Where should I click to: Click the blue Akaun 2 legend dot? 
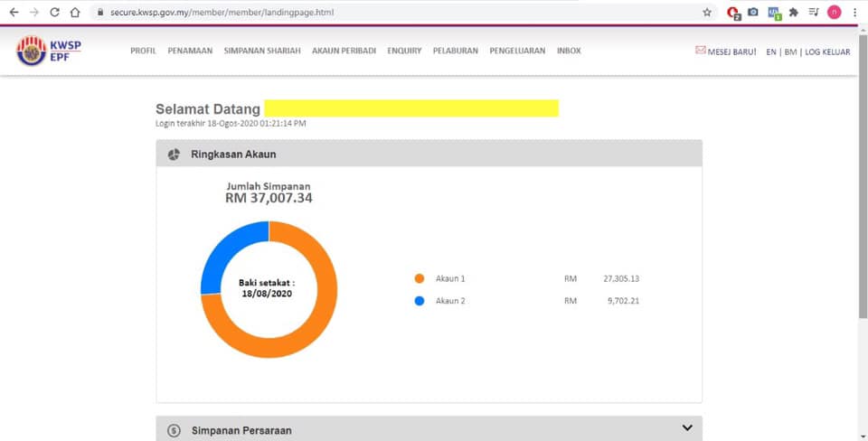coord(420,301)
